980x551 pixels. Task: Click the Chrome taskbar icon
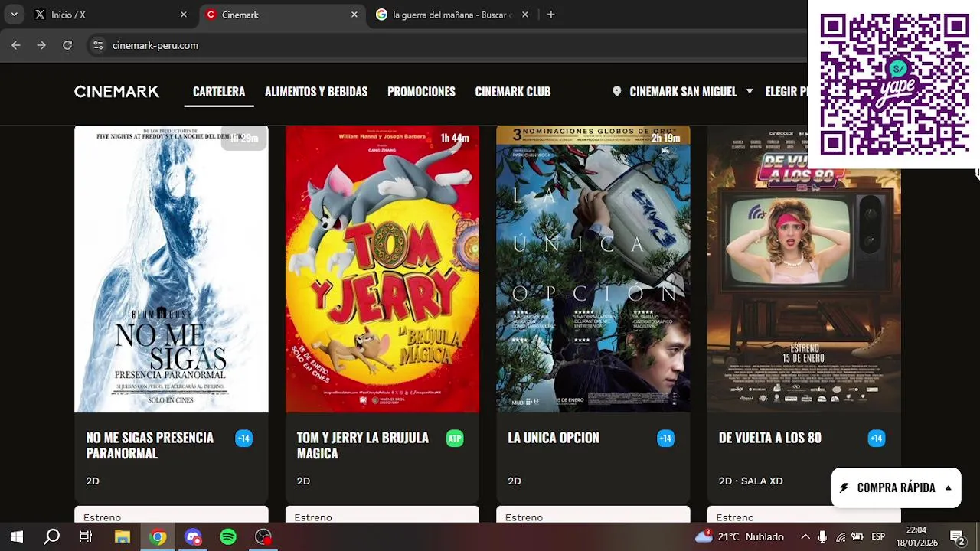[x=158, y=536]
